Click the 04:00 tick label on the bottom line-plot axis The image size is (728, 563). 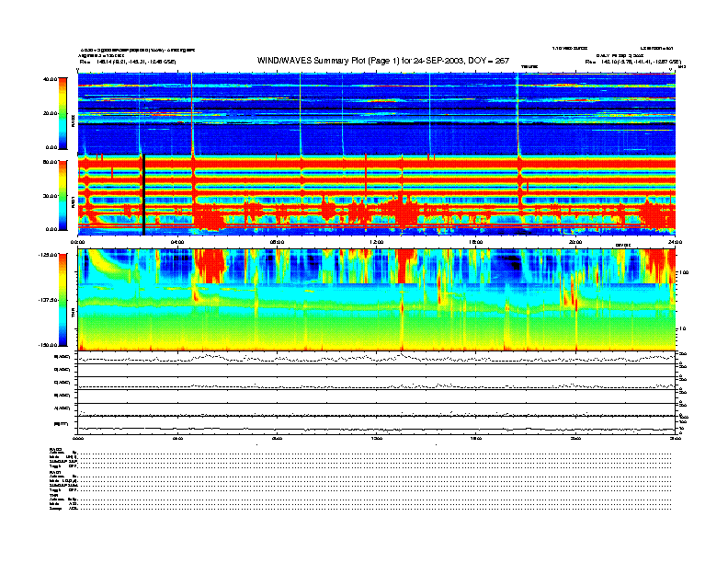[x=177, y=438]
